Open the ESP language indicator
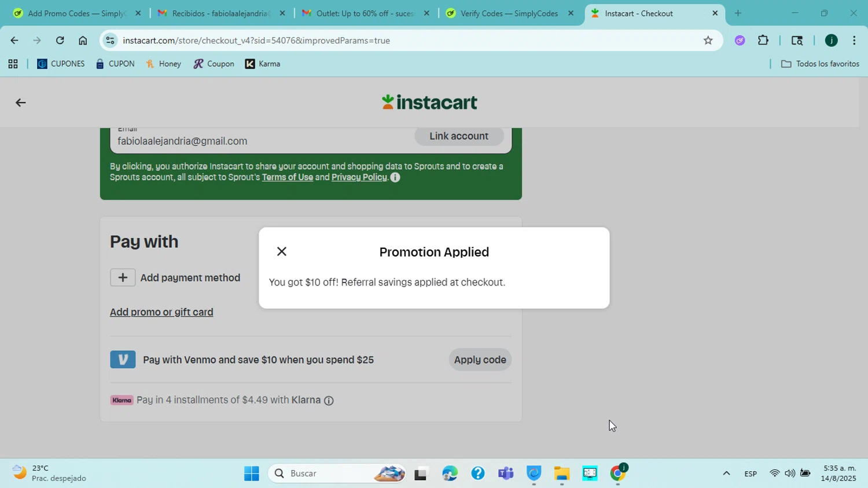The width and height of the screenshot is (868, 488). 751,474
